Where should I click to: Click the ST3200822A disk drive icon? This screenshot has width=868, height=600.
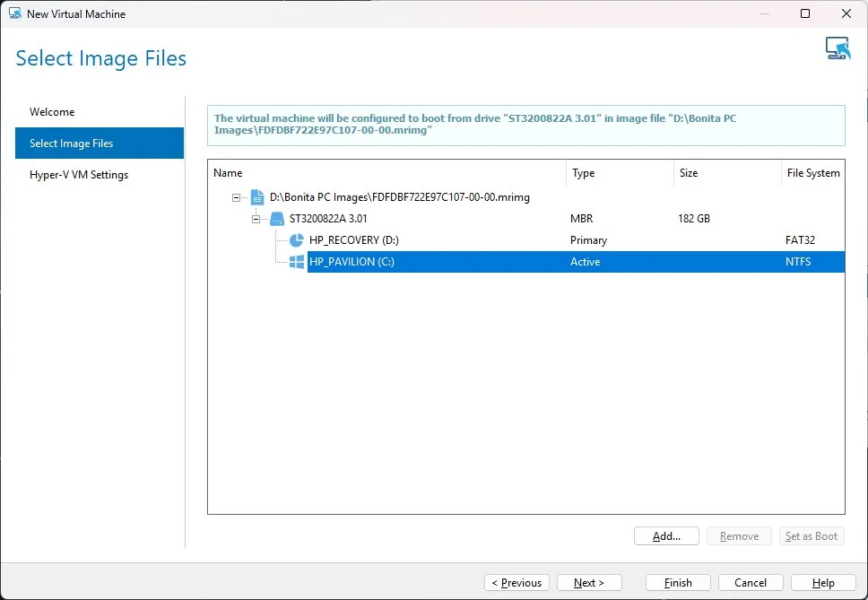277,219
